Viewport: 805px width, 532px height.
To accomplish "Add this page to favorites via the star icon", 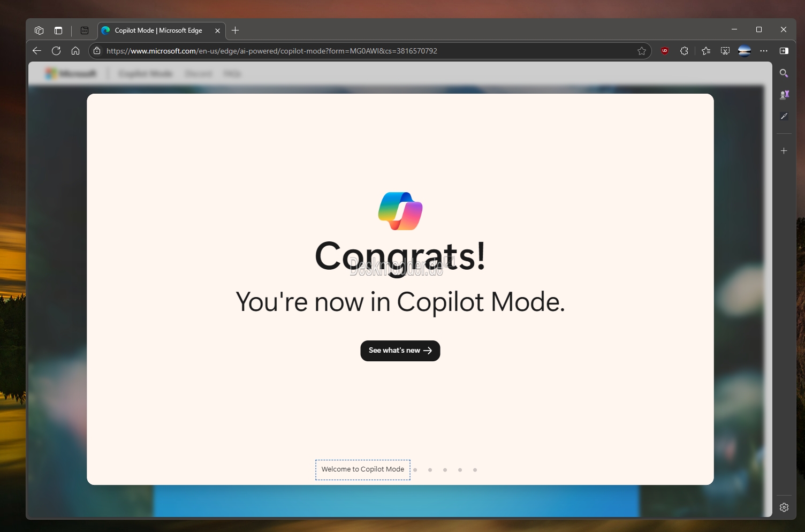I will (642, 51).
